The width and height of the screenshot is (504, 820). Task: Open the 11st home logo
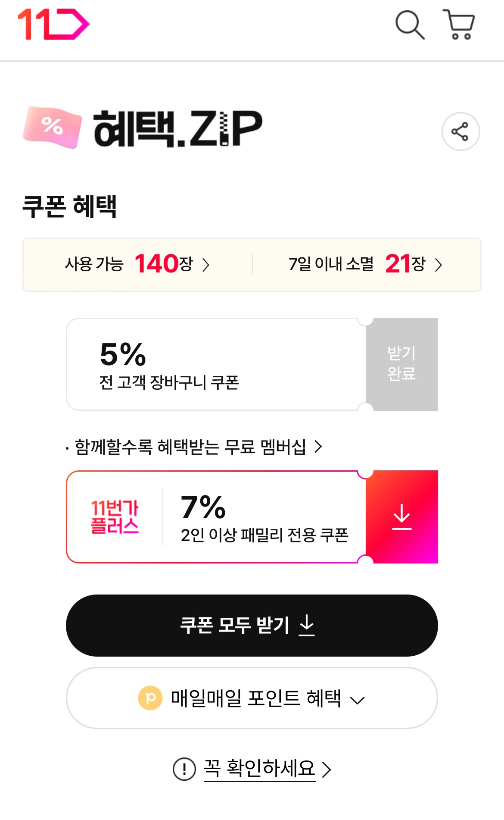[x=53, y=25]
